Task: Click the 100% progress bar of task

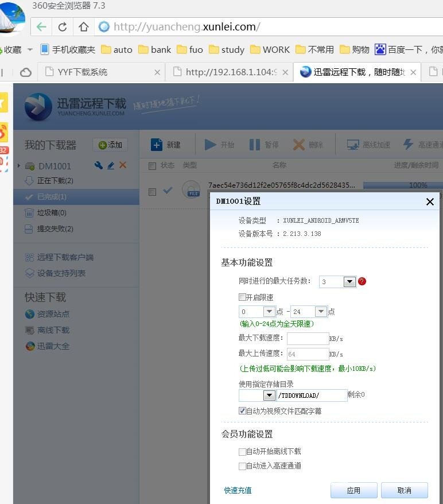Action: point(403,185)
